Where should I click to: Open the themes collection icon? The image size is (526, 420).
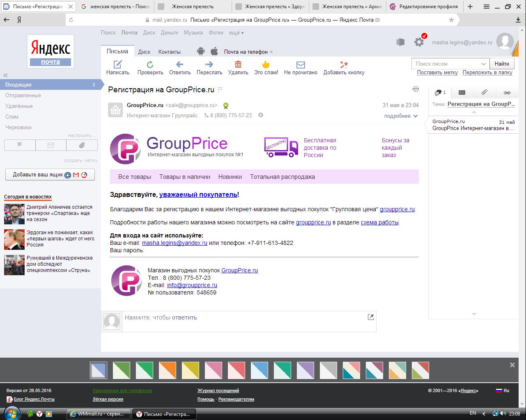point(400,42)
